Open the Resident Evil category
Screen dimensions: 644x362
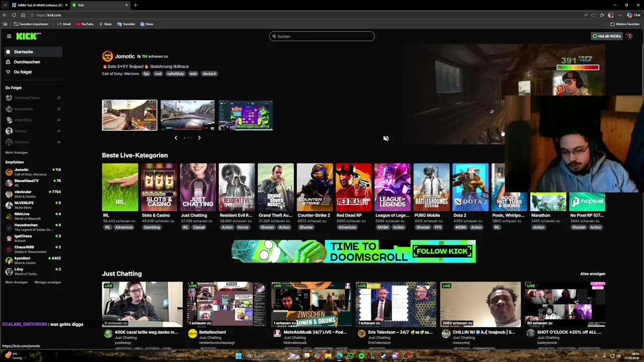pyautogui.click(x=237, y=187)
